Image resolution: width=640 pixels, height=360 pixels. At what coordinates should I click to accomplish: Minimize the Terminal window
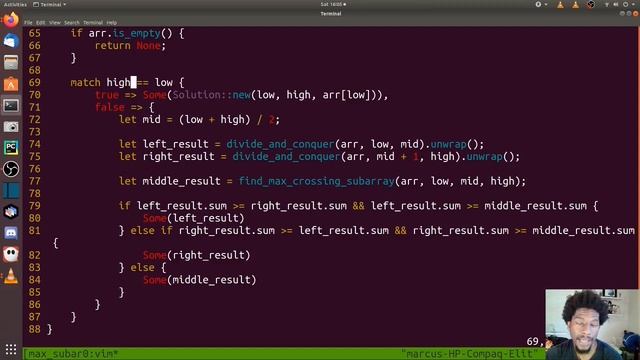point(622,13)
